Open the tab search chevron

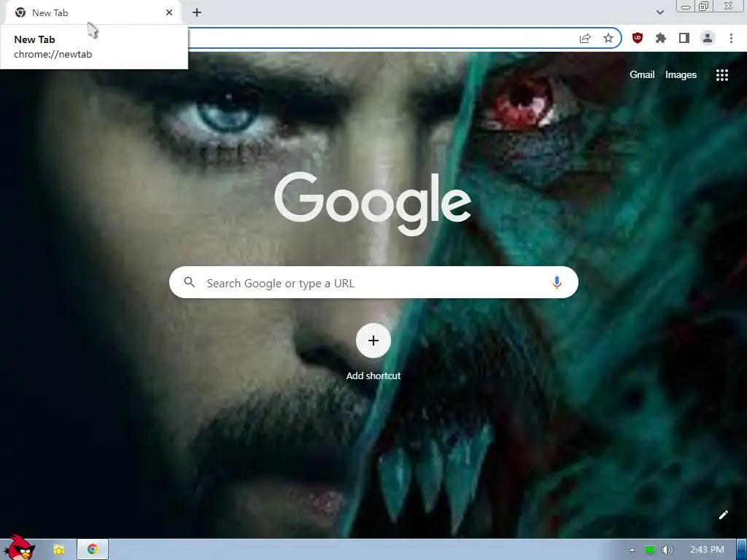pos(659,12)
